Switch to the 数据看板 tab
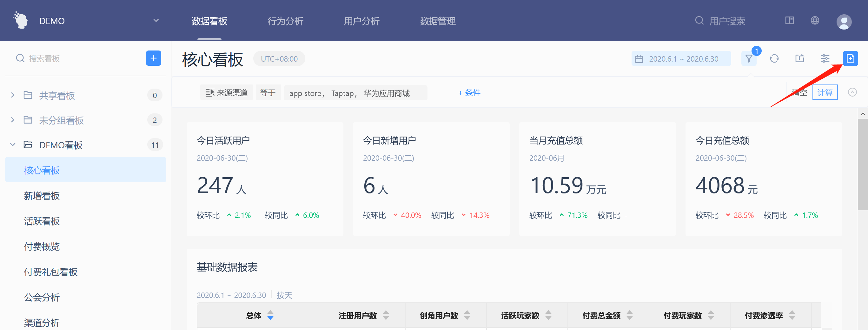Viewport: 868px width, 330px height. click(209, 21)
